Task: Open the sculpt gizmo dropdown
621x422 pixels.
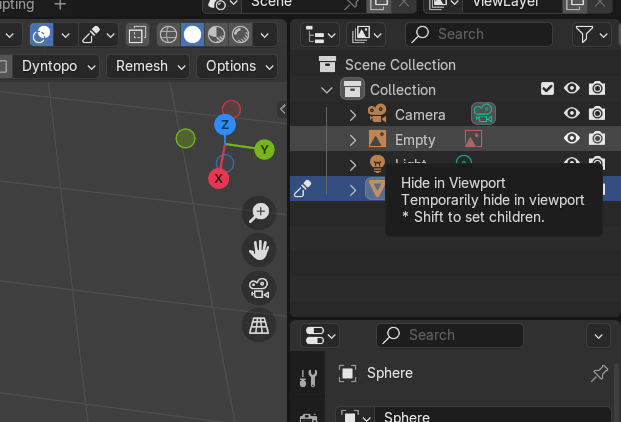Action: click(98, 35)
